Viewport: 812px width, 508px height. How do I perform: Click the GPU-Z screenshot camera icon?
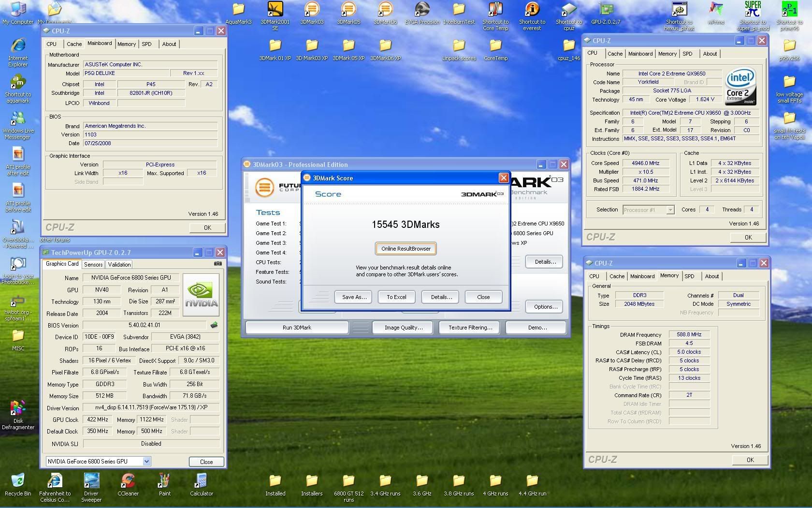pos(218,264)
